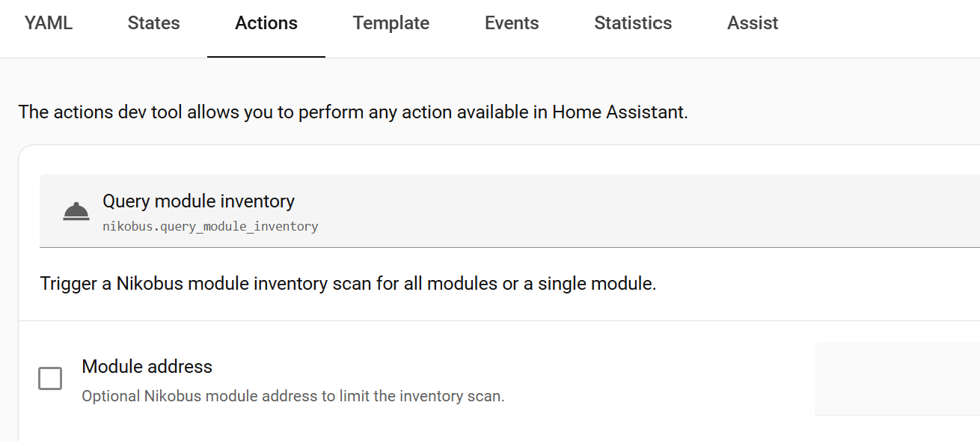This screenshot has width=980, height=441.
Task: Enable the Module address checkbox
Action: pos(50,379)
